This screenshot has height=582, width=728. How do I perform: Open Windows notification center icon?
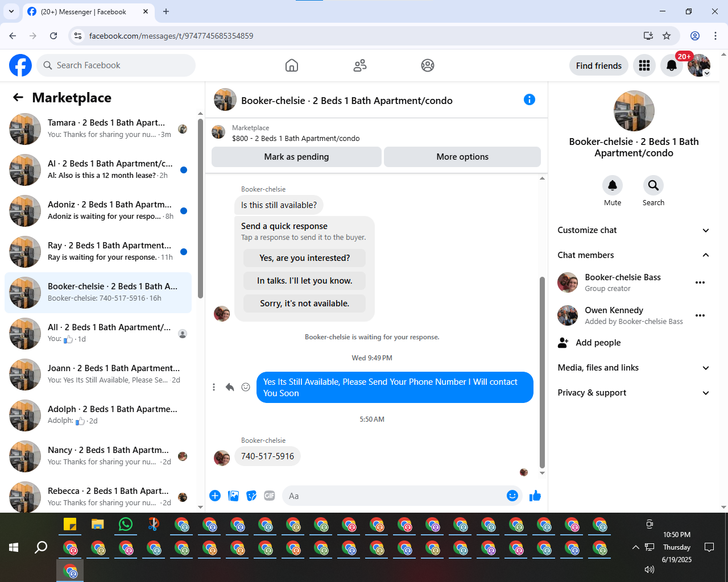pos(709,547)
